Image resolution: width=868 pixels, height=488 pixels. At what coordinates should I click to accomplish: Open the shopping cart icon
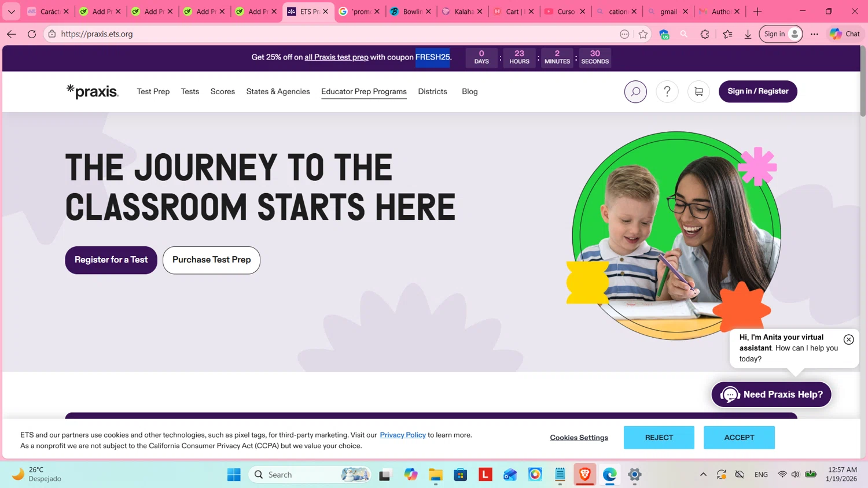(x=699, y=91)
